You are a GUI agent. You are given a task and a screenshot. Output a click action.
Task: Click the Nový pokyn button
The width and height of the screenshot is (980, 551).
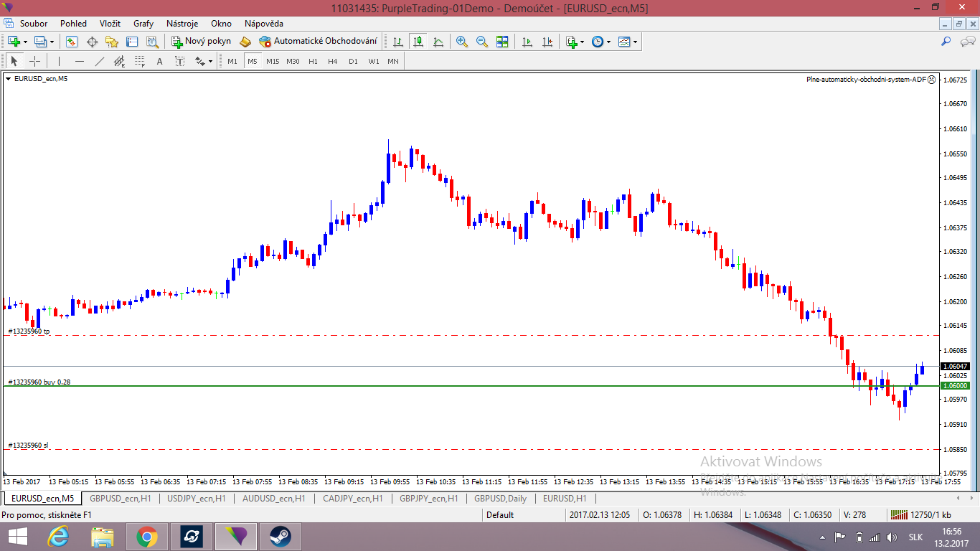coord(201,42)
